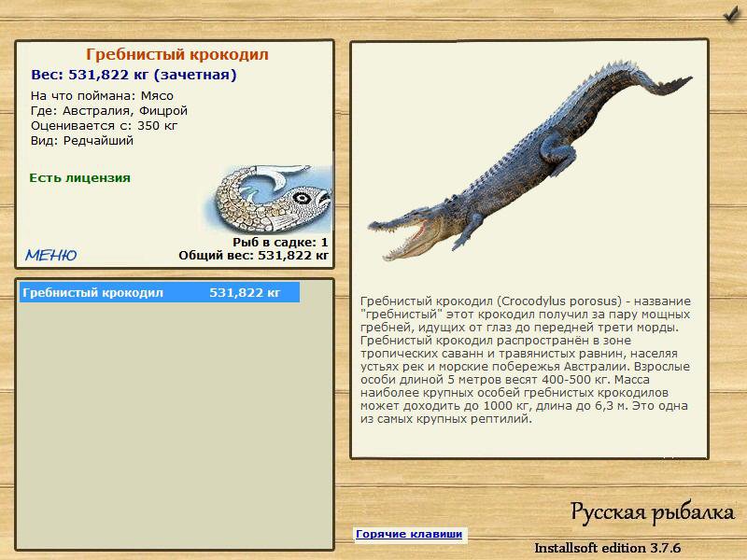This screenshot has width=747, height=560.
Task: Click the text 'На что поймана: Мясо'
Action: coord(102,96)
